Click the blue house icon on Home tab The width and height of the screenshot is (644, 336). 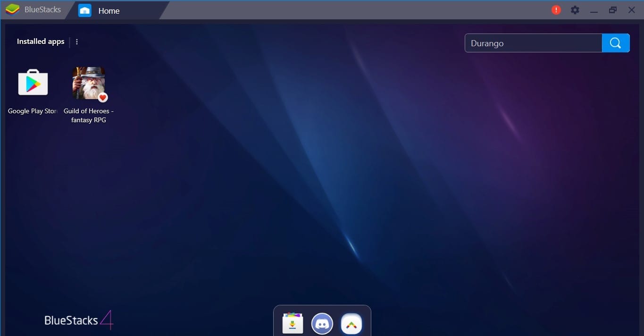coord(85,10)
